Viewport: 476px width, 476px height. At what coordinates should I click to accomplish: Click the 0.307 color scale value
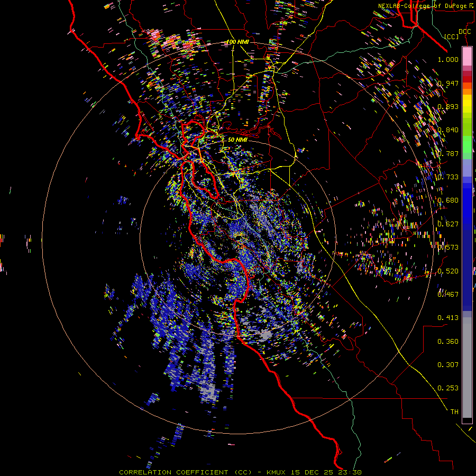click(x=448, y=365)
